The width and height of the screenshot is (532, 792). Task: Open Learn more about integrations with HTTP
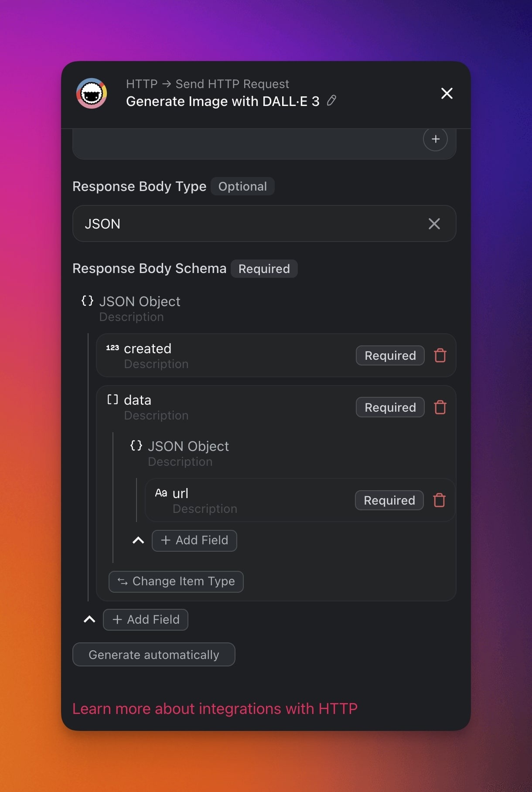215,709
